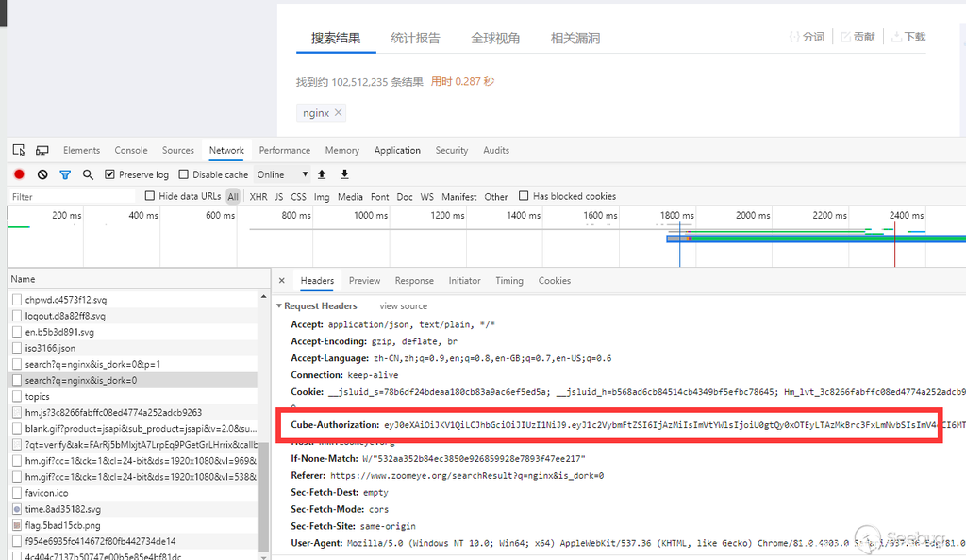The image size is (966, 560).
Task: Clear the network log with the clear icon
Action: (x=42, y=174)
